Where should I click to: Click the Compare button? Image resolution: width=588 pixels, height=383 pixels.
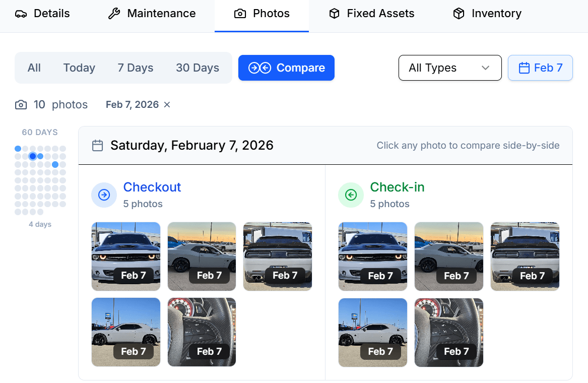286,68
